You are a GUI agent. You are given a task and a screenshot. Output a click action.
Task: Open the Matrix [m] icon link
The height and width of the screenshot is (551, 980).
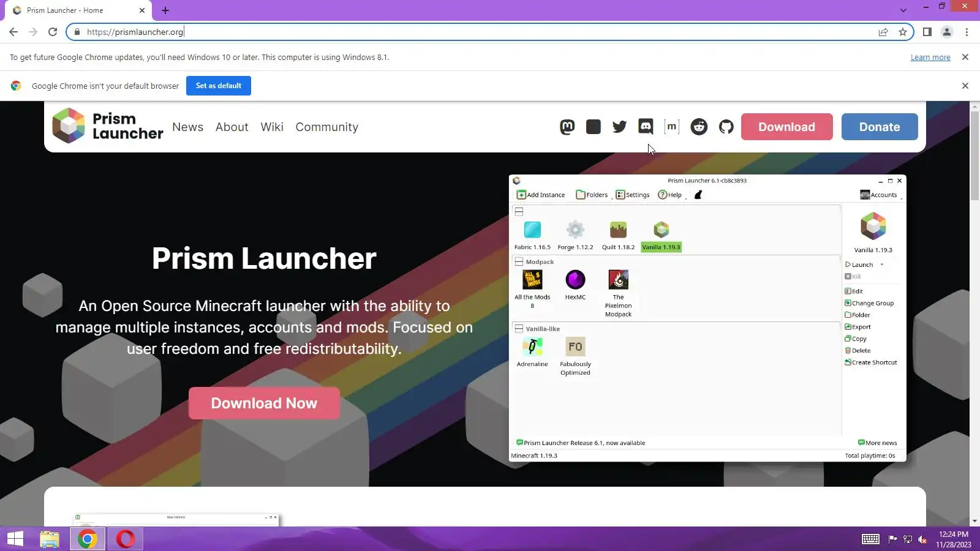[x=672, y=127]
